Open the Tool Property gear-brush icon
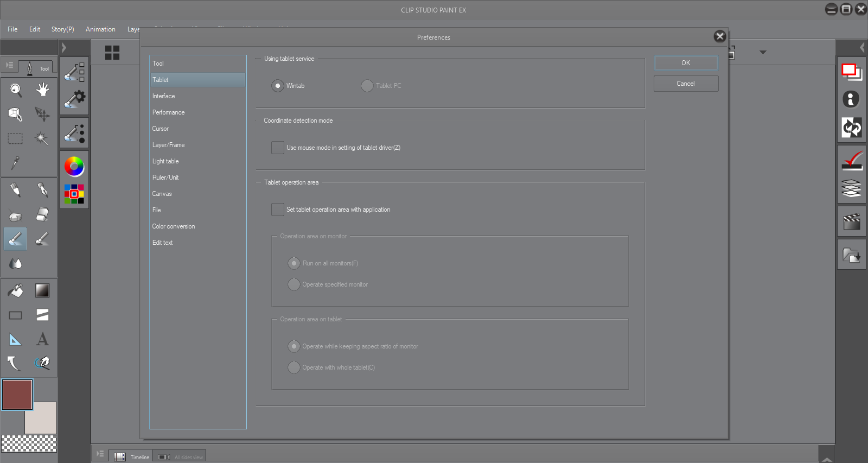 [74, 99]
